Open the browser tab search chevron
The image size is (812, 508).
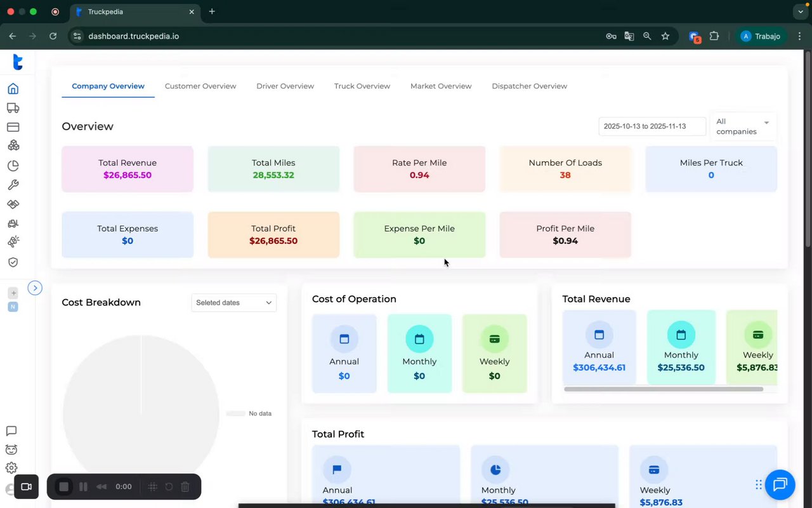click(799, 11)
